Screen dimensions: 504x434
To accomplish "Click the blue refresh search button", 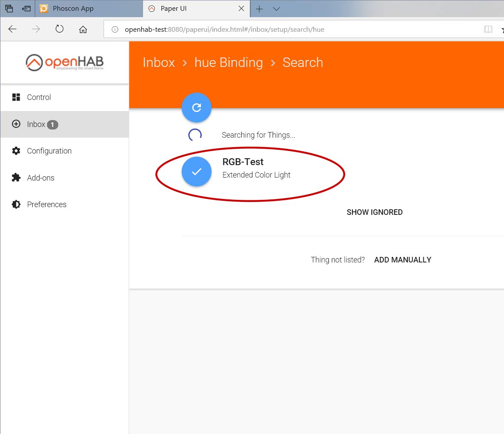I will pos(196,108).
